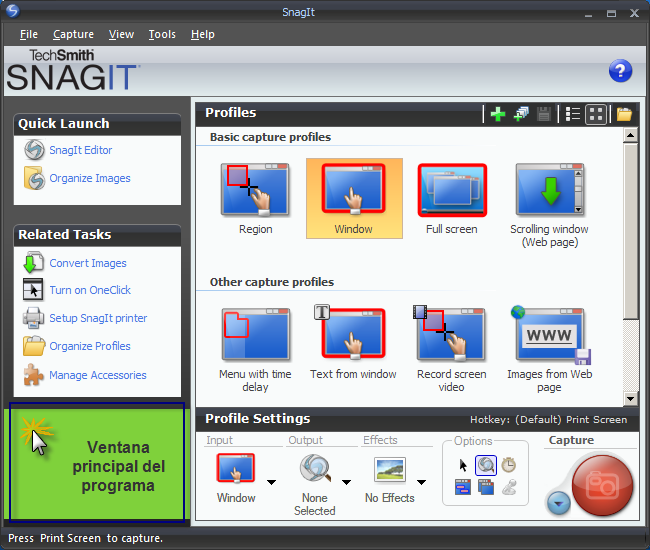Viewport: 650px width, 550px height.
Task: Click the Organize Images folder icon
Action: (34, 178)
